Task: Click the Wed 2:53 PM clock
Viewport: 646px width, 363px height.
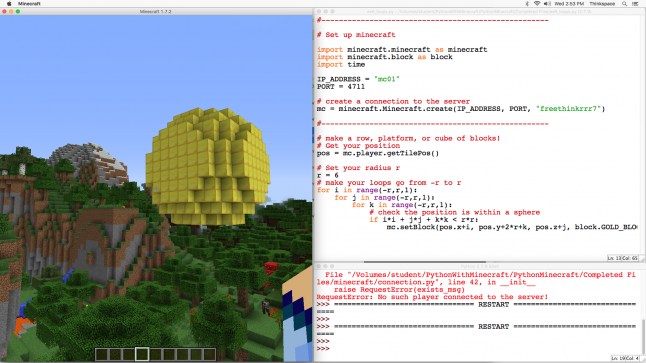Action: [x=569, y=4]
